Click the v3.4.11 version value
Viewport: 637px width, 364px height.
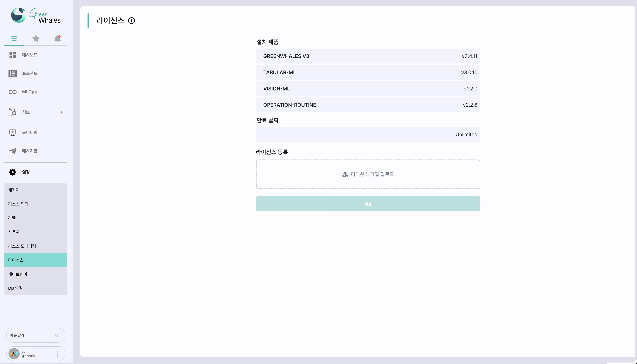coord(470,56)
